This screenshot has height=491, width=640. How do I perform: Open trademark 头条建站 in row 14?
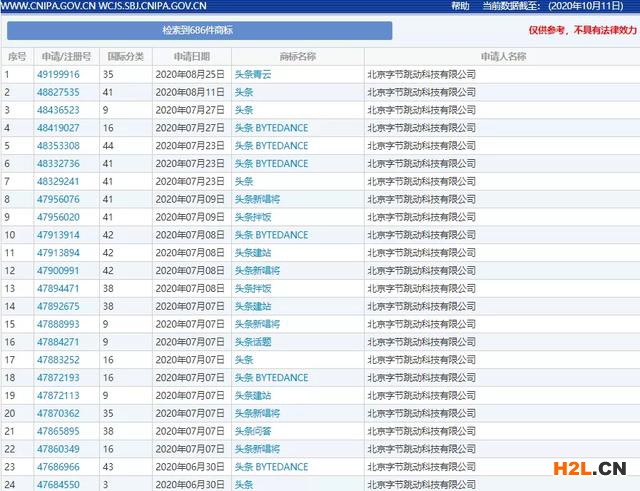click(253, 306)
